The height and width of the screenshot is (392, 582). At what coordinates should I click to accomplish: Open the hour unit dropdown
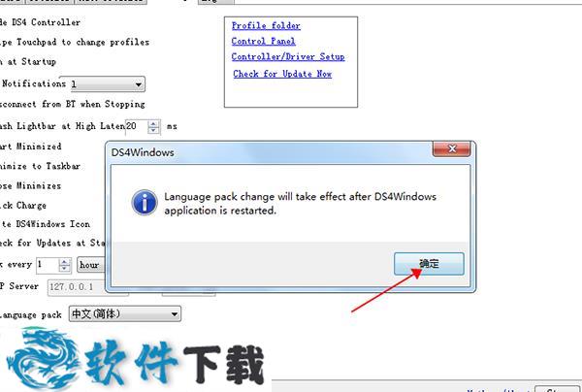[x=91, y=265]
